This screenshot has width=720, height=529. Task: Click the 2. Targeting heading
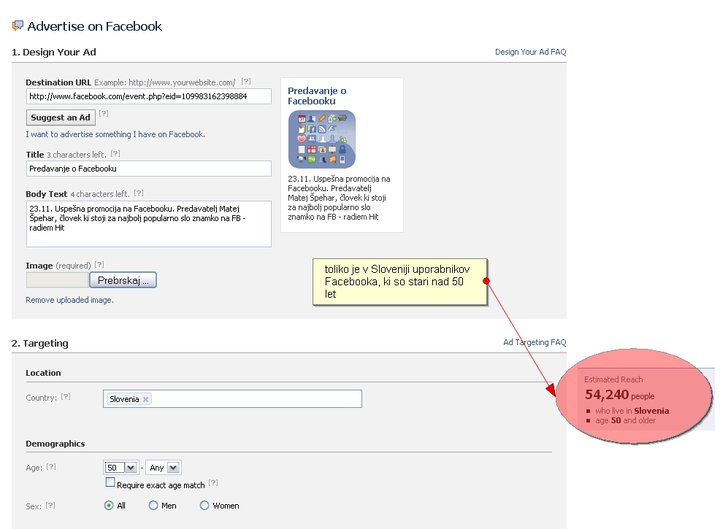(x=40, y=343)
